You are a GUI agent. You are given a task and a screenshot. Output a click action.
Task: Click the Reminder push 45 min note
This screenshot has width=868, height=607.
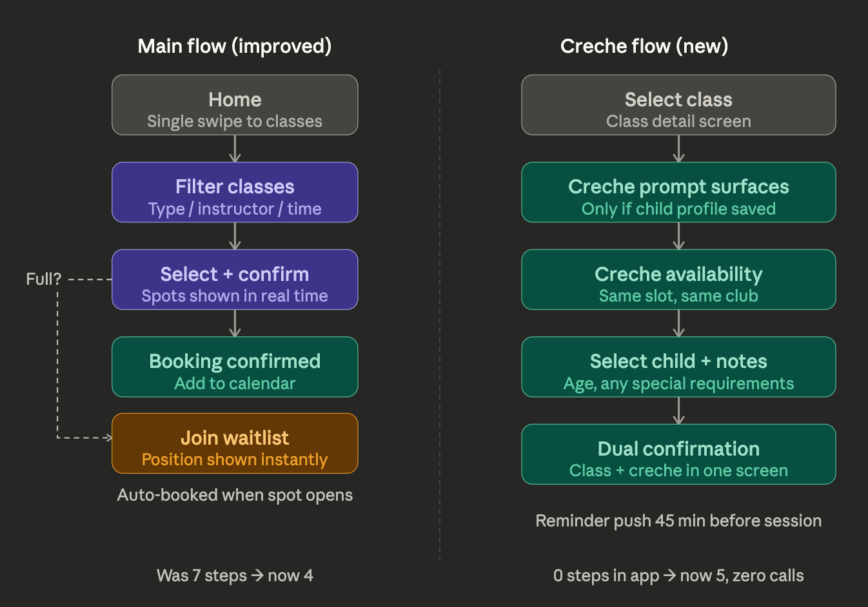pos(678,521)
